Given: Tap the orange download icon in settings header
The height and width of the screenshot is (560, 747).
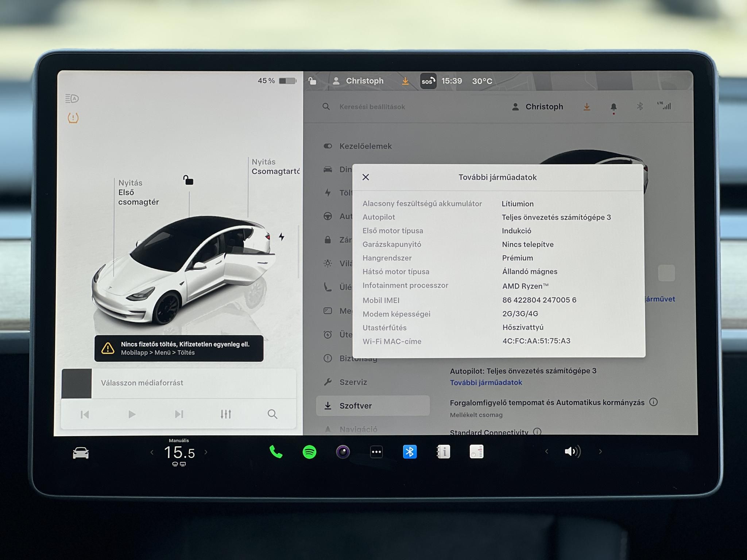Looking at the screenshot, I should (x=587, y=107).
